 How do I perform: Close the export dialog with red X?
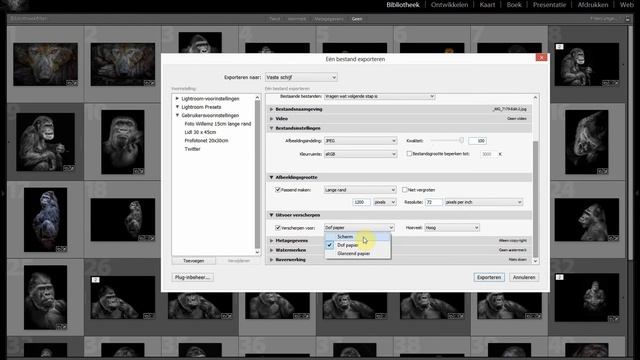click(541, 58)
